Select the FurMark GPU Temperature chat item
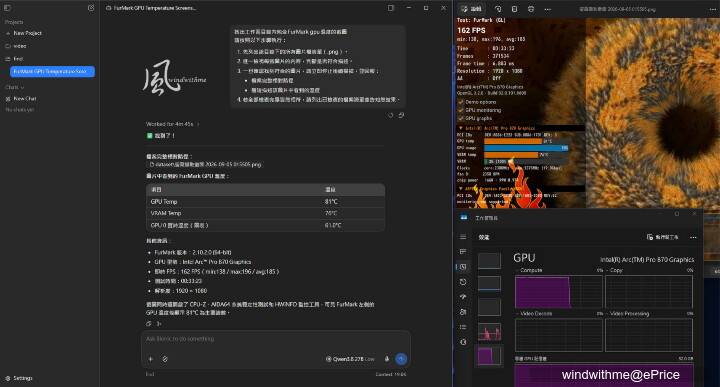 click(52, 72)
